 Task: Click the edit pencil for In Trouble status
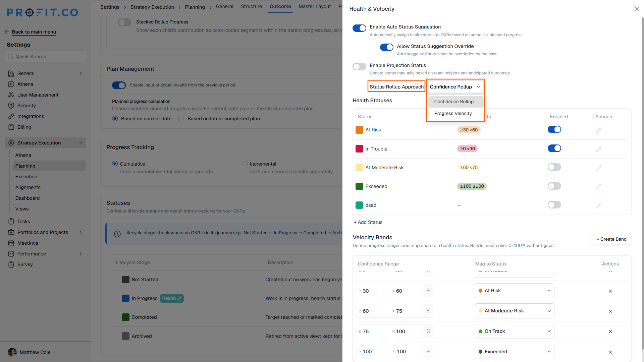pos(598,149)
